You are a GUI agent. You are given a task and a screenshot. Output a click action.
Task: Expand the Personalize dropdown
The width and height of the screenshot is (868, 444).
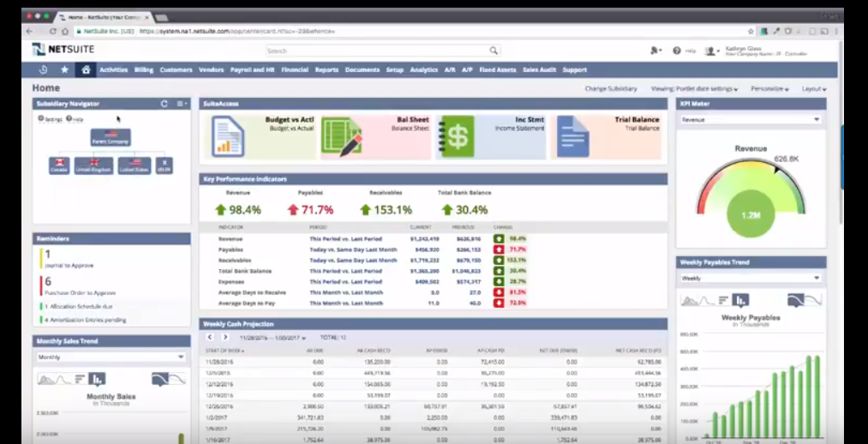pyautogui.click(x=769, y=88)
